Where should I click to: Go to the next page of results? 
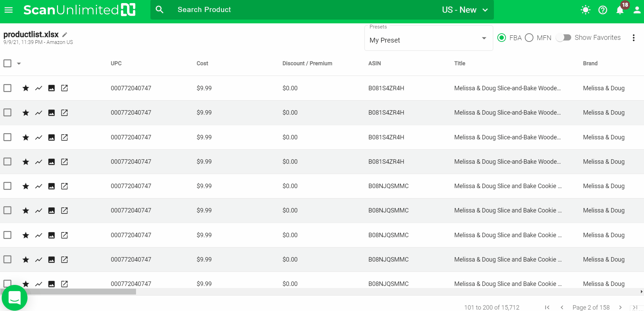pyautogui.click(x=620, y=307)
